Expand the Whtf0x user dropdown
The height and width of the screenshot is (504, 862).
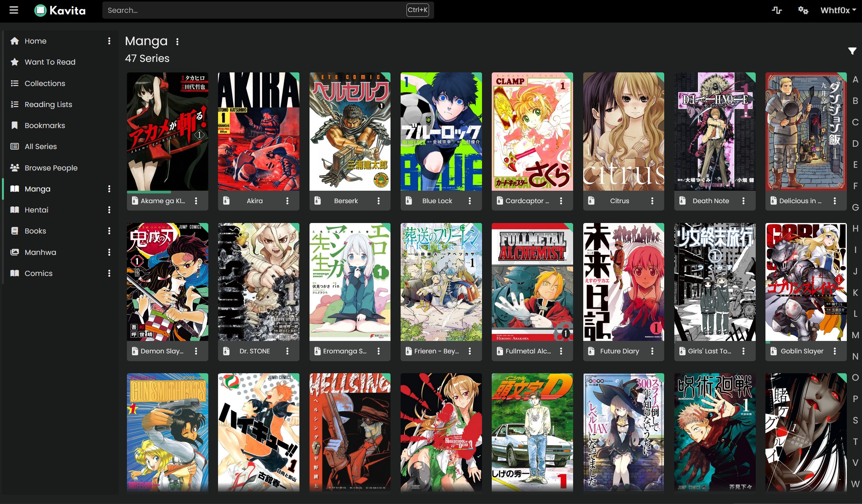click(838, 10)
